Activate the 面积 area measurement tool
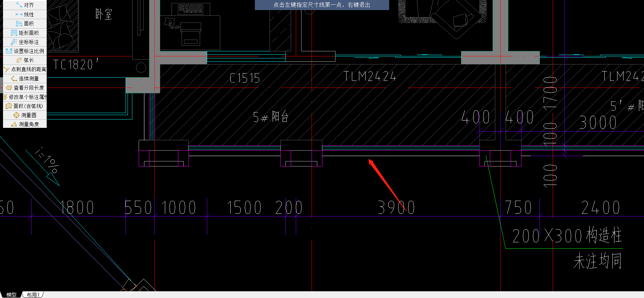 point(25,23)
